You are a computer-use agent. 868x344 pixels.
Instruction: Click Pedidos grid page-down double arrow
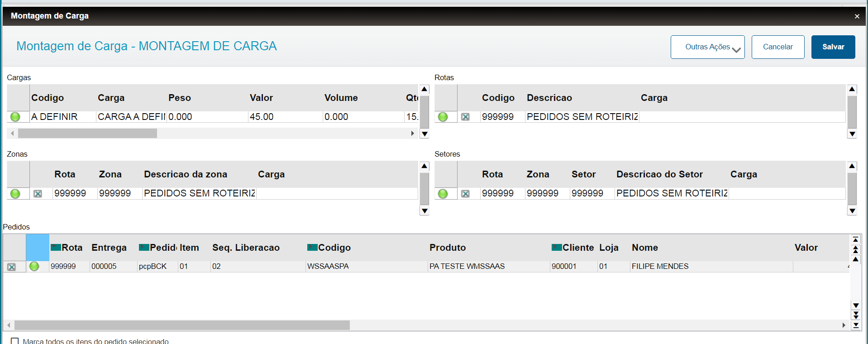coord(855,315)
